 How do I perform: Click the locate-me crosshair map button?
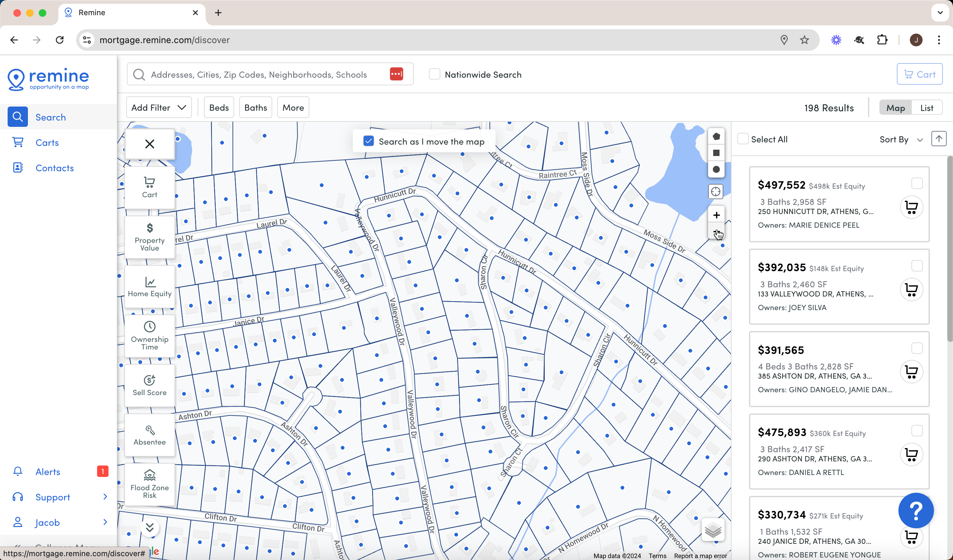[715, 192]
